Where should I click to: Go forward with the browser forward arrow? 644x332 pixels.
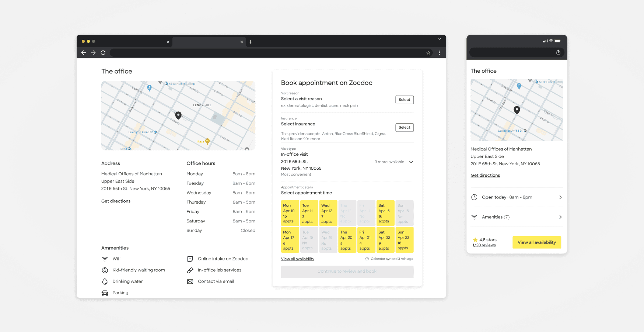pyautogui.click(x=93, y=53)
